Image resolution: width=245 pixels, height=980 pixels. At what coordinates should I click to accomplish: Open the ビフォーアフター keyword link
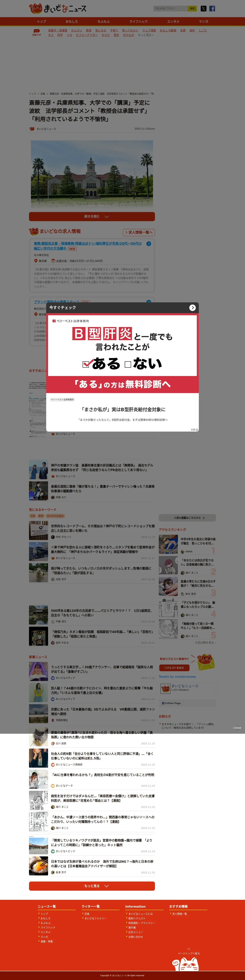[87, 35]
